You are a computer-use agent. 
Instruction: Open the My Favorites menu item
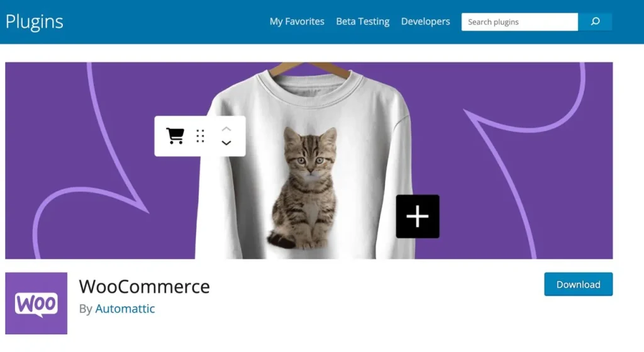coord(297,21)
